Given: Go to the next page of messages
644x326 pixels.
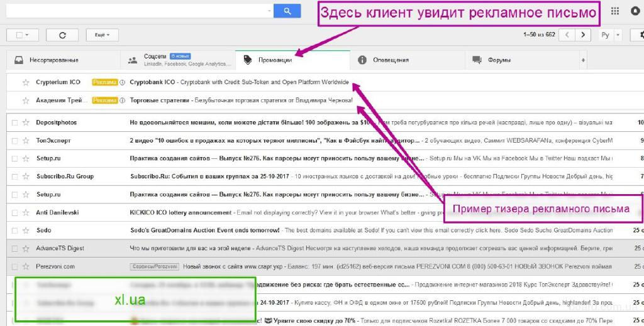Looking at the screenshot, I should click(583, 35).
